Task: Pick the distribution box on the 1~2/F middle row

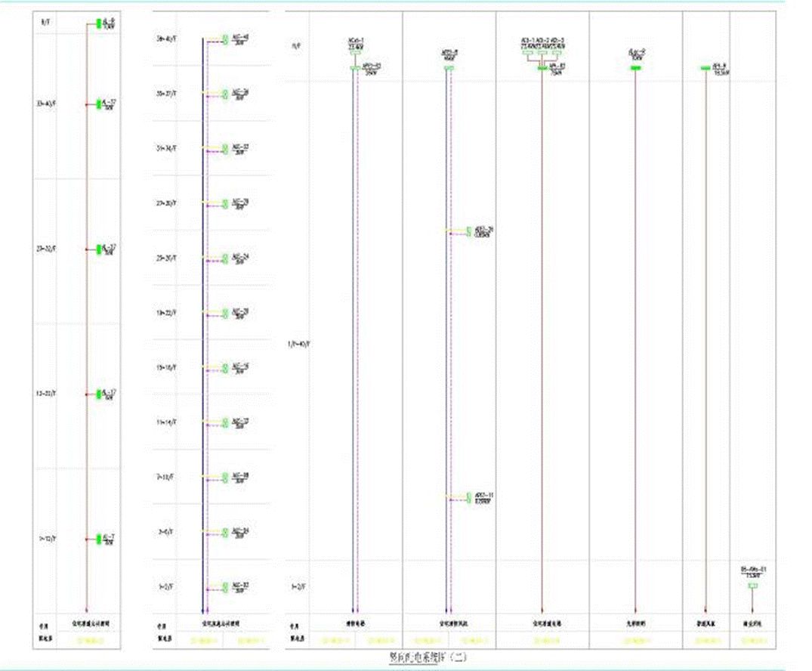Action: (225, 587)
